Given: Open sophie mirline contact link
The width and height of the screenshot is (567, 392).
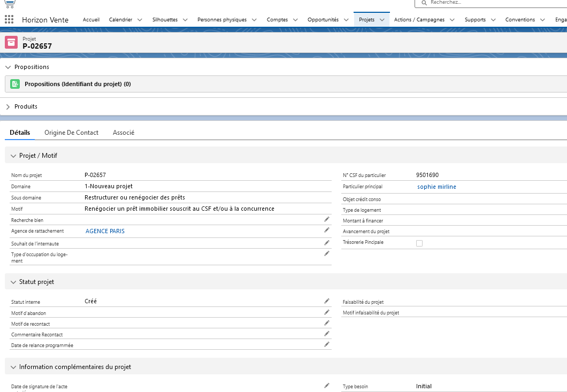Looking at the screenshot, I should tap(436, 187).
